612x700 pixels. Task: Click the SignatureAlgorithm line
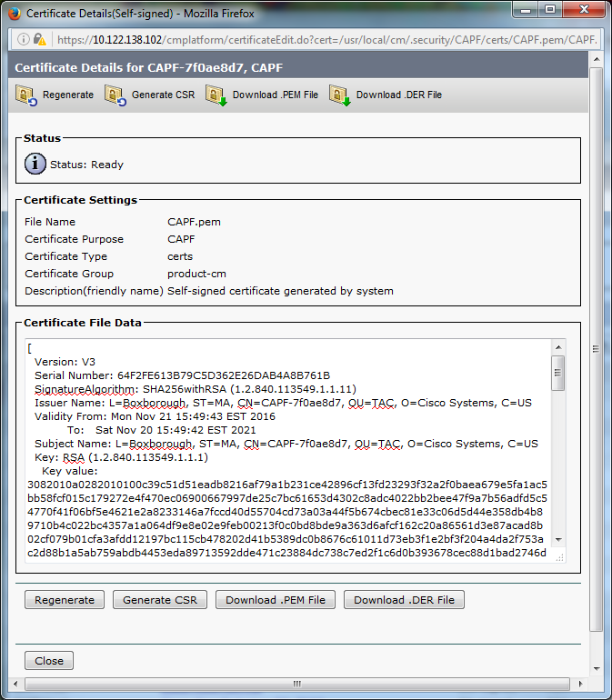pyautogui.click(x=196, y=389)
